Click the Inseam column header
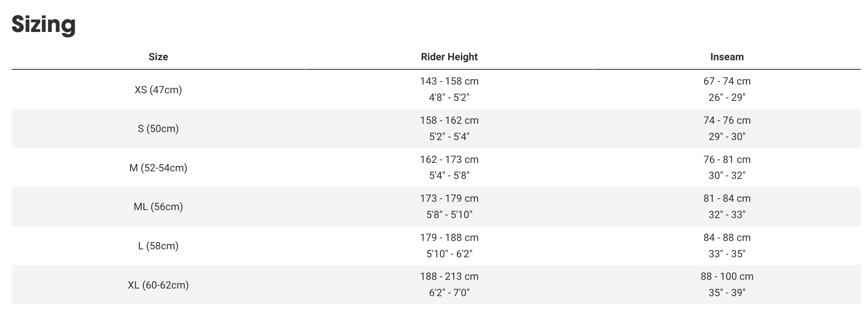 [727, 57]
